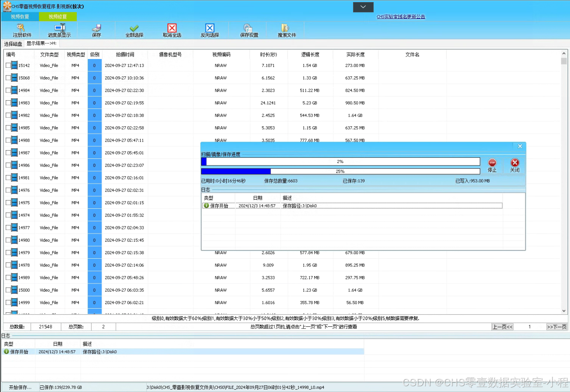Screen dimensions: 570x392
Task: Click the 级别 column header
Action: coord(94,54)
